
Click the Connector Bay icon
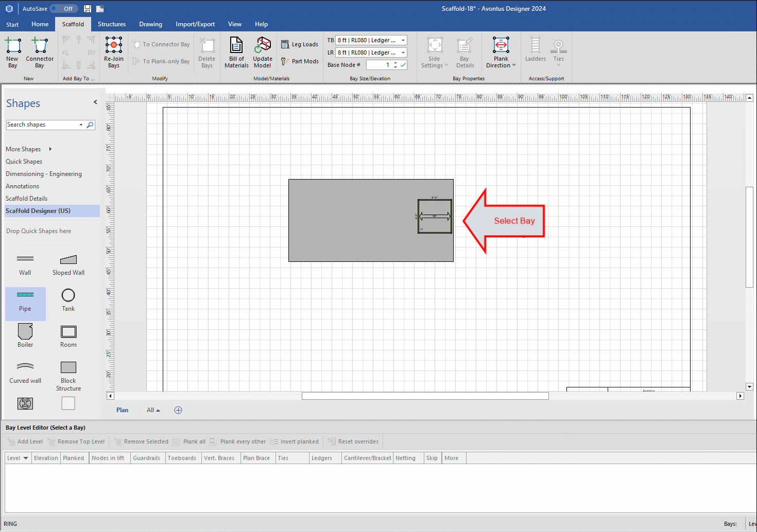[x=40, y=46]
